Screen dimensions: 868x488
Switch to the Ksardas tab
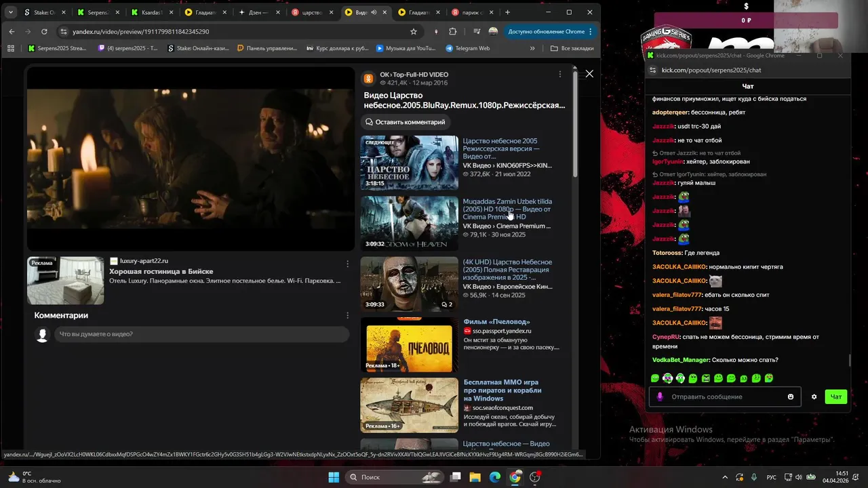[x=151, y=12]
